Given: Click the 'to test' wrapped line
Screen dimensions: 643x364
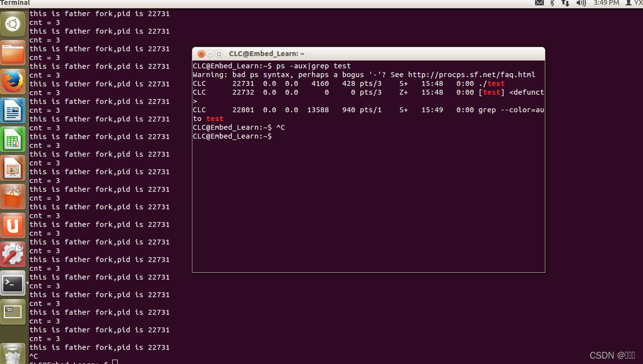Looking at the screenshot, I should (208, 119).
